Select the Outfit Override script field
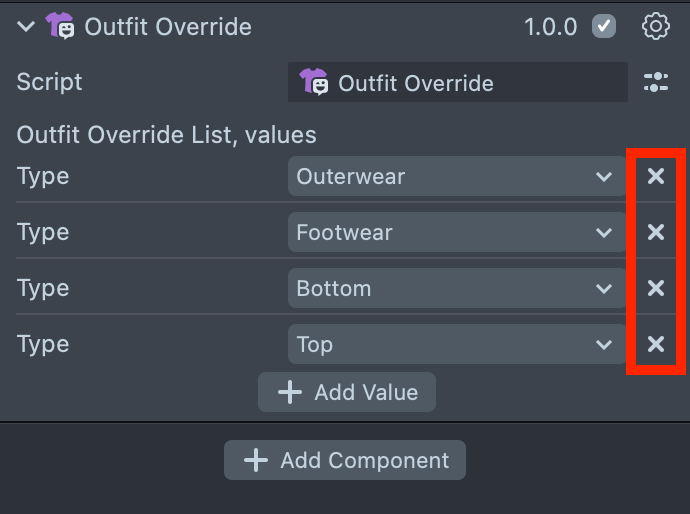Image resolution: width=690 pixels, height=514 pixels. (x=458, y=83)
